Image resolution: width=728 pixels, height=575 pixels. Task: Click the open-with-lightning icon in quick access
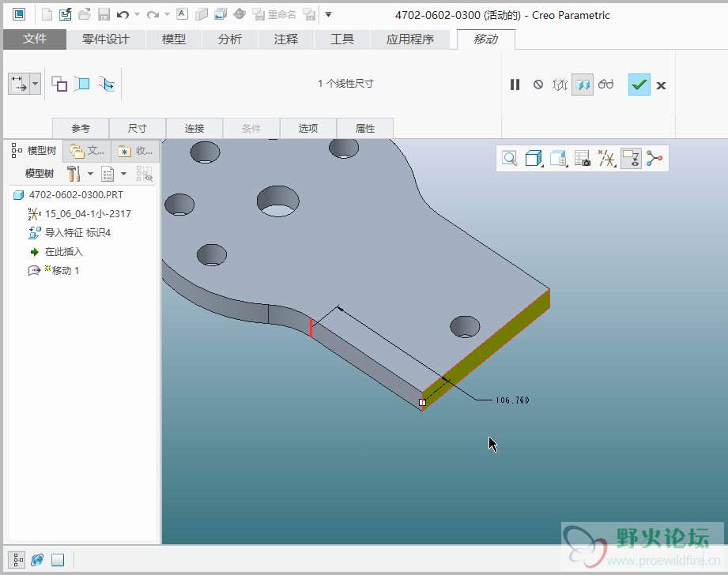coord(66,15)
